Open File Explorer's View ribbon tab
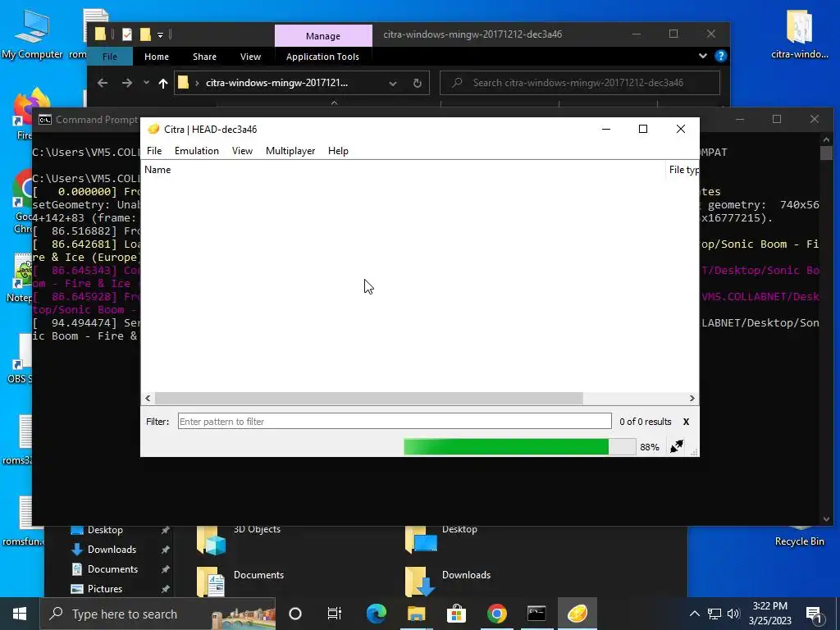Image resolution: width=840 pixels, height=630 pixels. click(x=250, y=57)
